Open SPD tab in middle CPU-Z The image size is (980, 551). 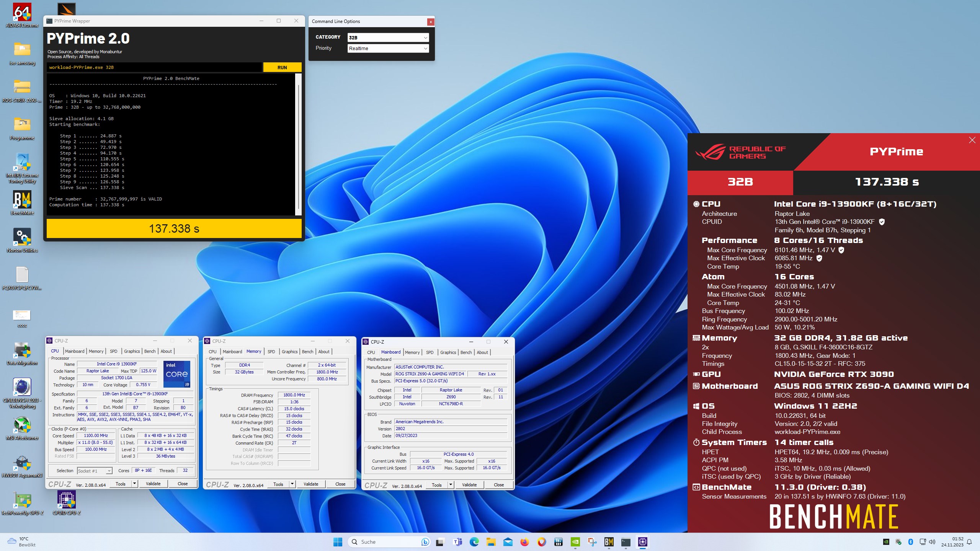pyautogui.click(x=271, y=352)
